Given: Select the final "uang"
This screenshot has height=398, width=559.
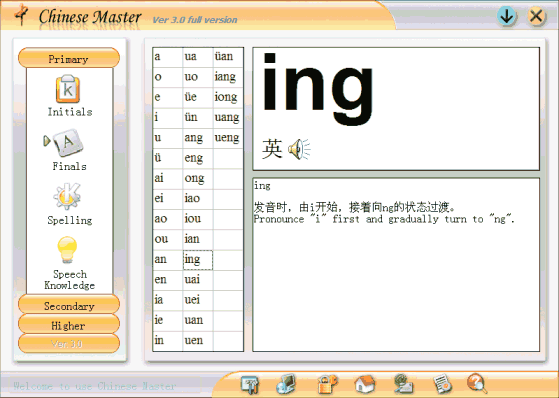Looking at the screenshot, I should (x=228, y=118).
